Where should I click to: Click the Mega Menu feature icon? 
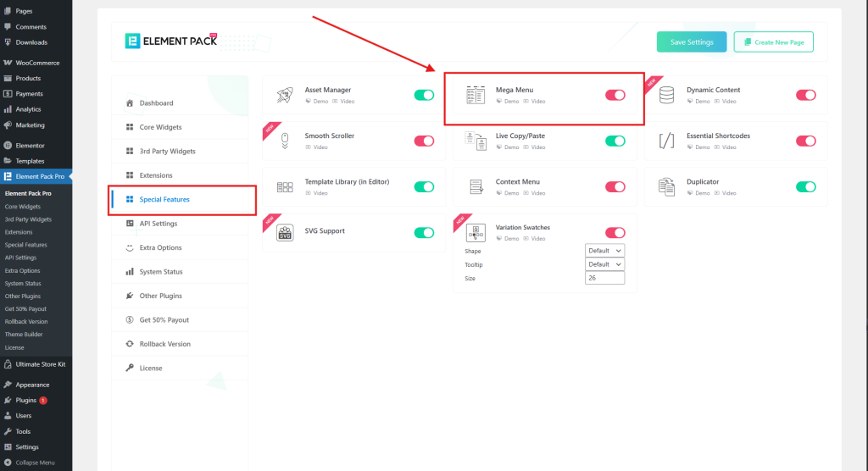pyautogui.click(x=476, y=95)
